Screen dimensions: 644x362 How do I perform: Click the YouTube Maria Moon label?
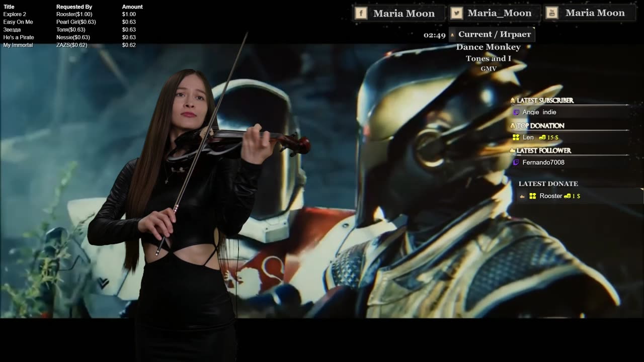click(595, 14)
